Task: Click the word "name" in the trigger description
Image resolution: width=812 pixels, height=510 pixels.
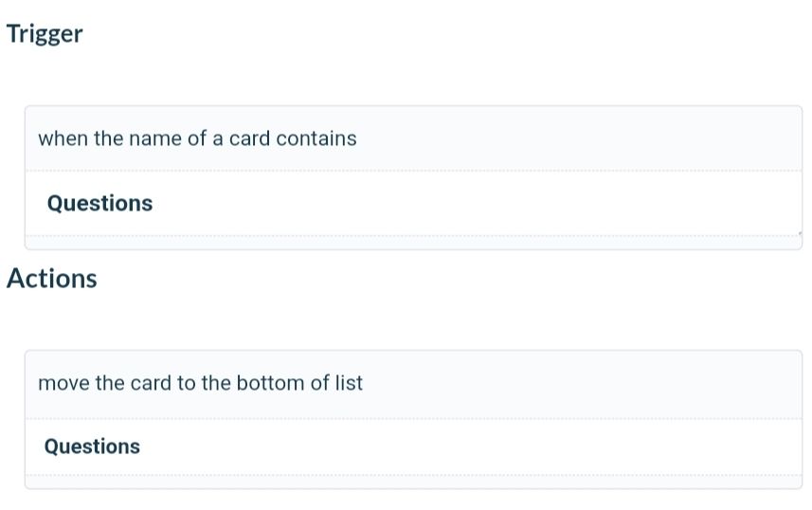Action: [154, 138]
